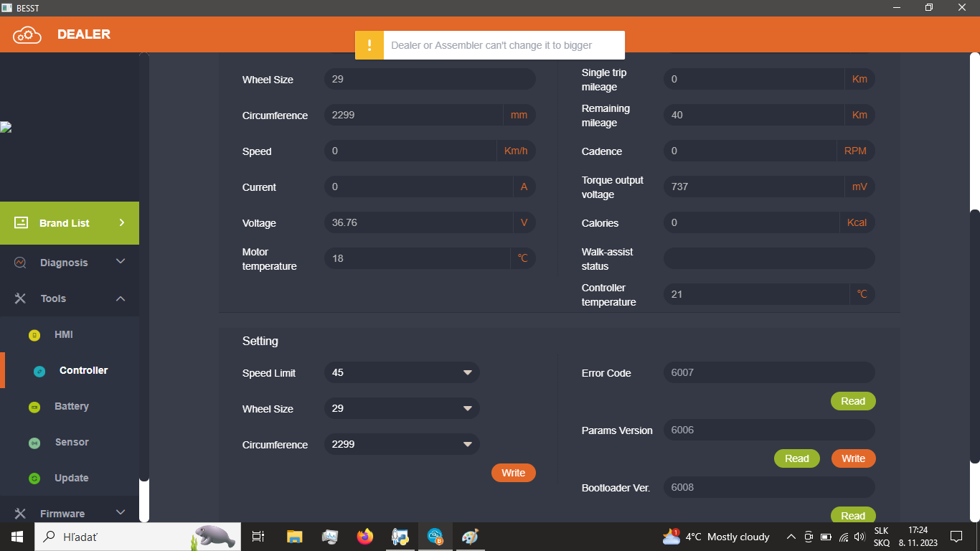Click the yellow HMI icon
Screen dimensions: 980x551
click(34, 335)
